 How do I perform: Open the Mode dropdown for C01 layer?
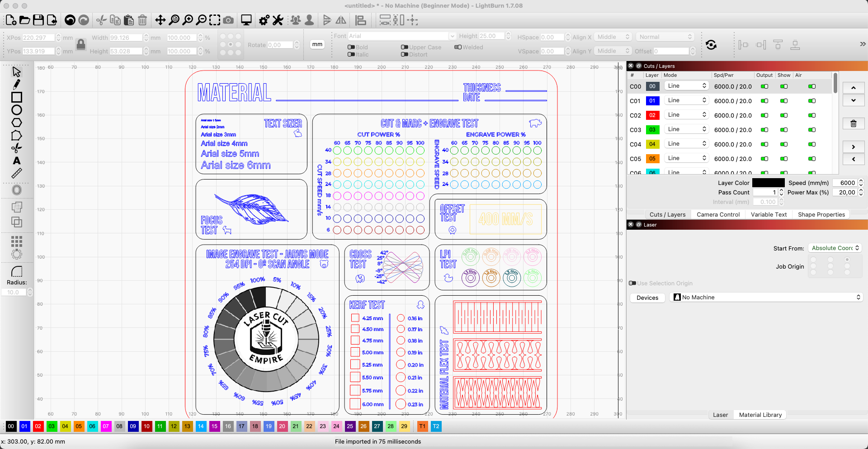point(686,100)
